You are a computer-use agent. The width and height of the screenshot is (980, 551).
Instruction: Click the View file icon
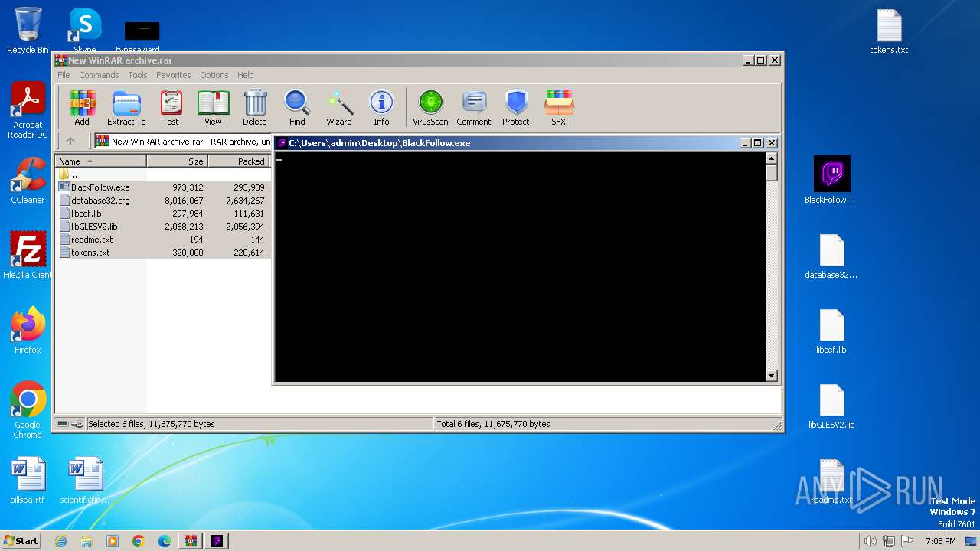[213, 107]
